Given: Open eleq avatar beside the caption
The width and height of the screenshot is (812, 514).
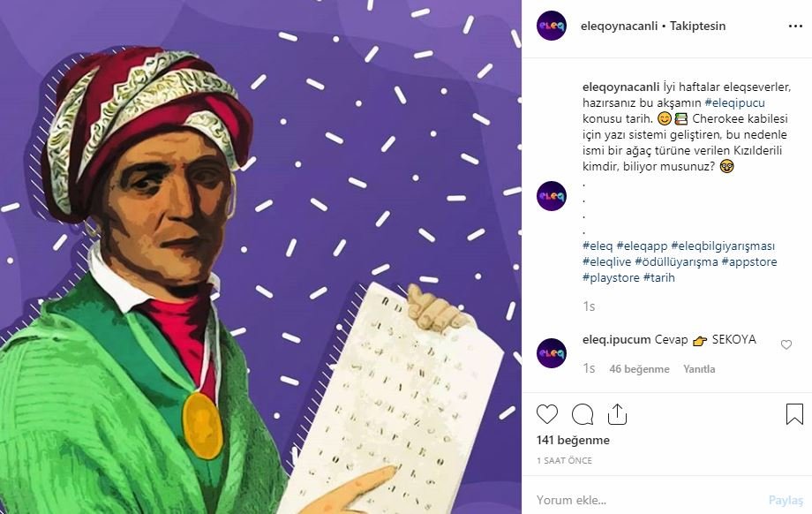Looking at the screenshot, I should pos(552,196).
